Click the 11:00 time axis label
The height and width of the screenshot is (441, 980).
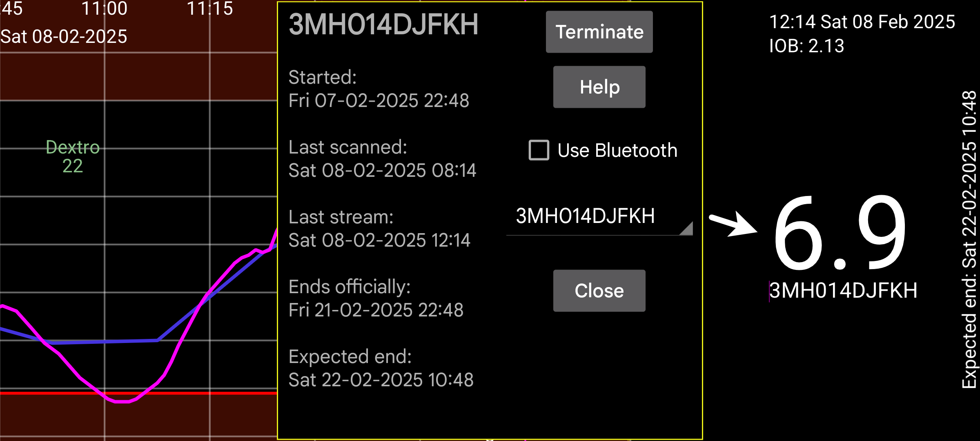(105, 8)
